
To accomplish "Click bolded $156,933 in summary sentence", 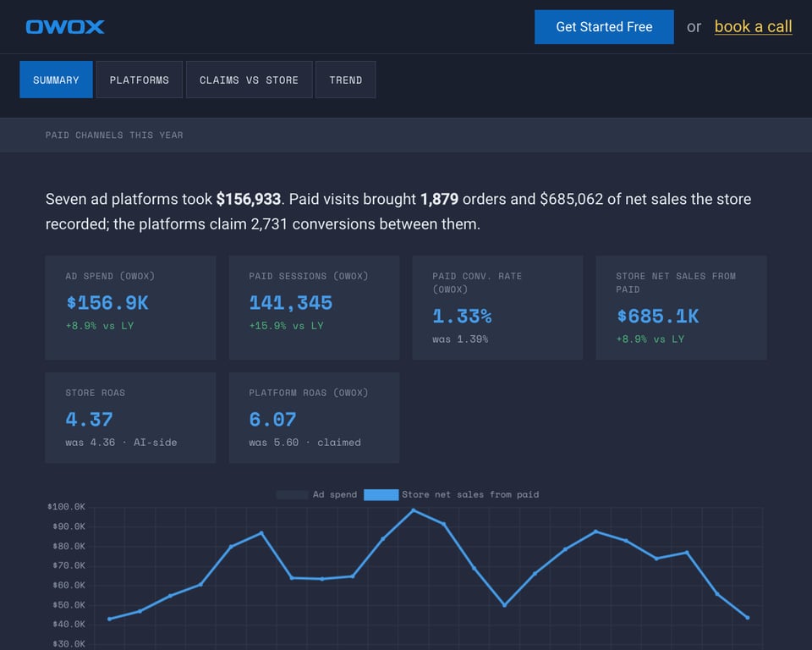I will pyautogui.click(x=249, y=199).
